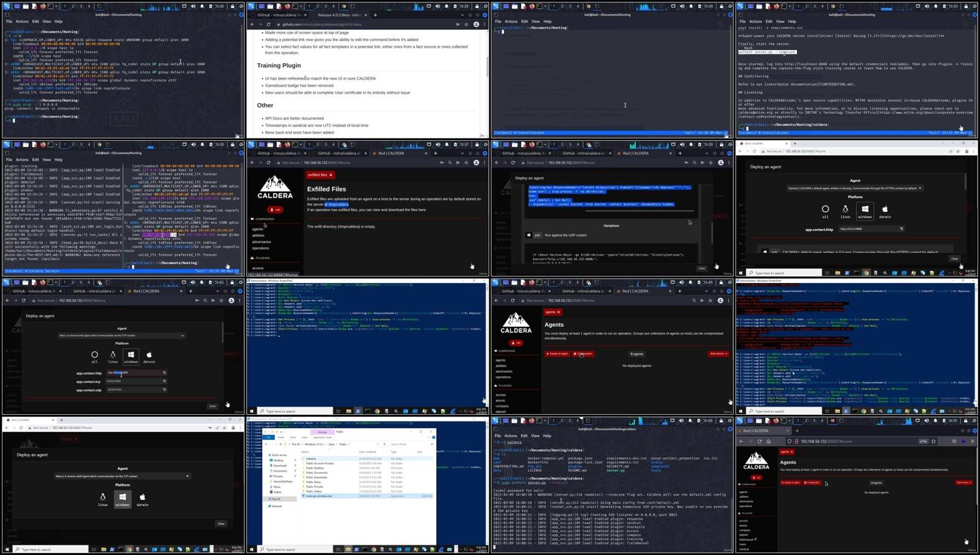Click Configuration button in 15:49 Agents frame
Screen dimensions: 980x555
(583, 353)
